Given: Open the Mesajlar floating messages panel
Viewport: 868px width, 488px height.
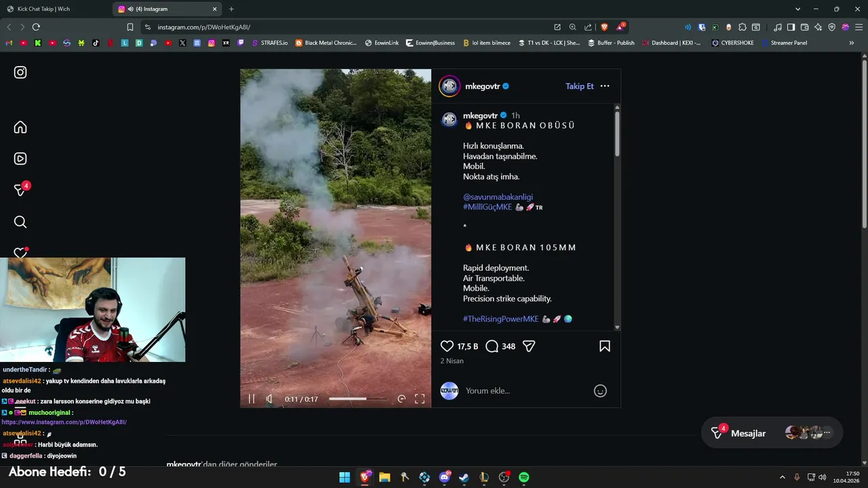Looking at the screenshot, I should click(772, 433).
